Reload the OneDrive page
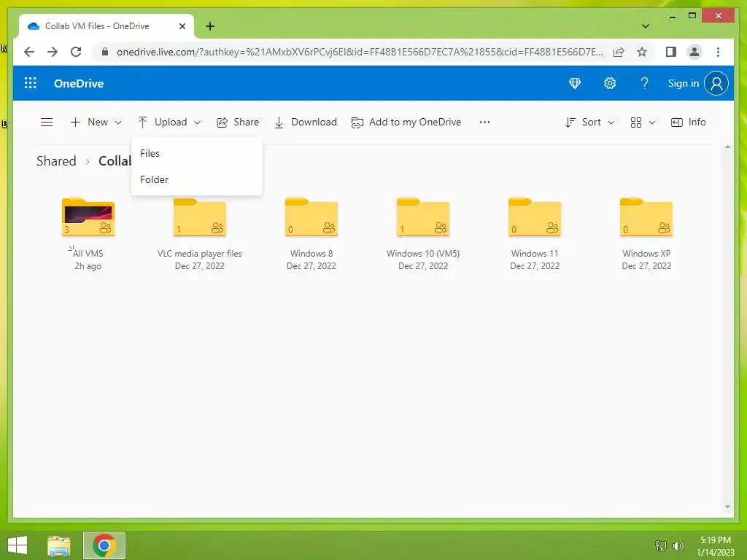Viewport: 747px width, 560px height. [x=76, y=52]
